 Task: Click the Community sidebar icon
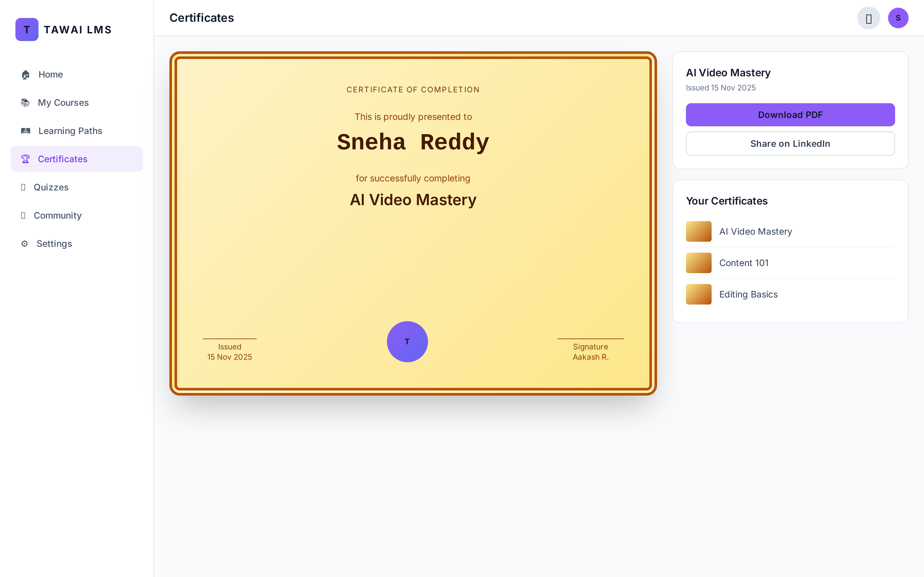pyautogui.click(x=23, y=215)
